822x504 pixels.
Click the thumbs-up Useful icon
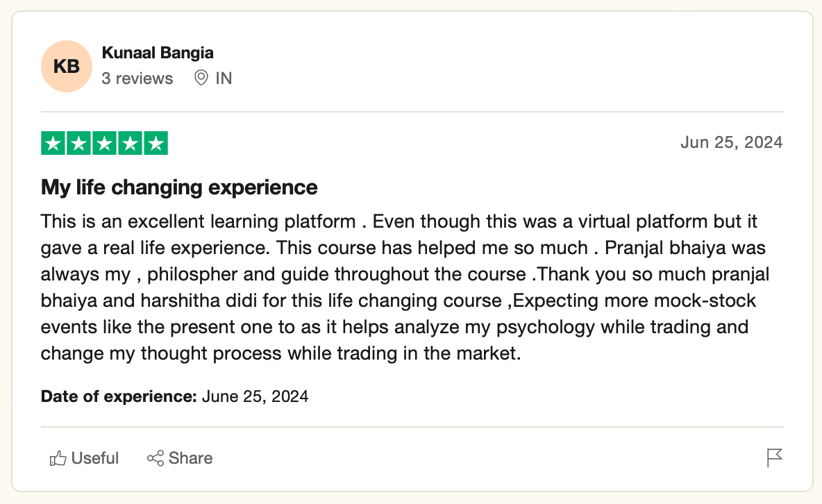click(58, 458)
